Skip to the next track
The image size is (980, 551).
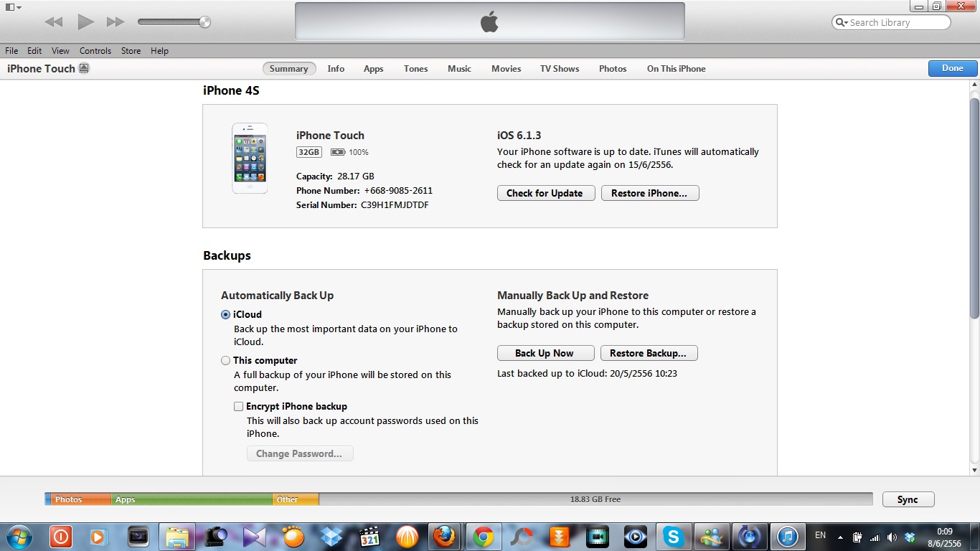[x=116, y=22]
